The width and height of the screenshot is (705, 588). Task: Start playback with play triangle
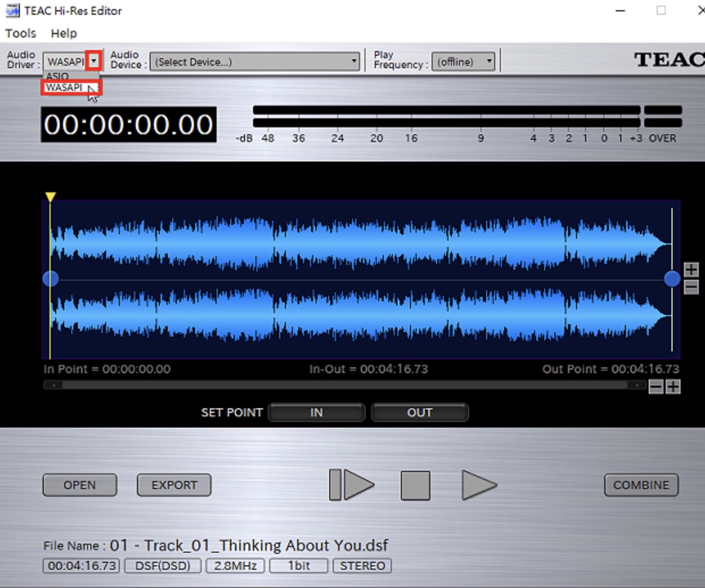point(479,485)
